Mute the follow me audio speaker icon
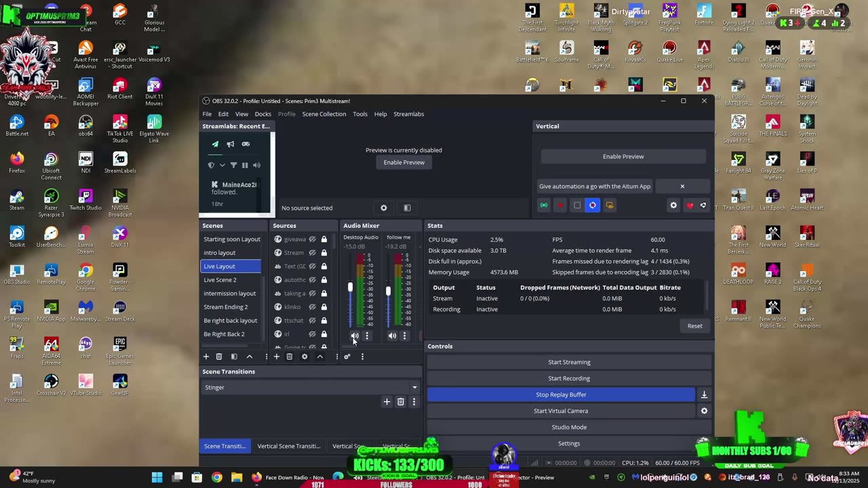 (392, 335)
